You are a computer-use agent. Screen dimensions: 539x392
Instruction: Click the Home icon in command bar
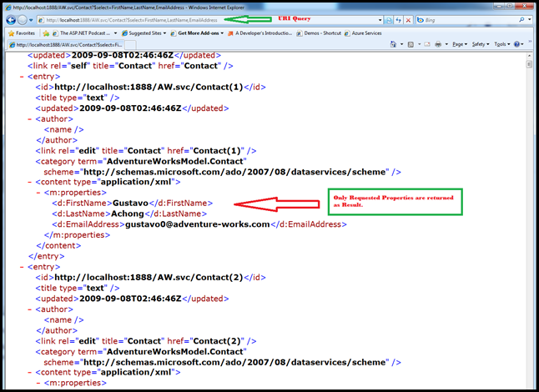(x=393, y=44)
